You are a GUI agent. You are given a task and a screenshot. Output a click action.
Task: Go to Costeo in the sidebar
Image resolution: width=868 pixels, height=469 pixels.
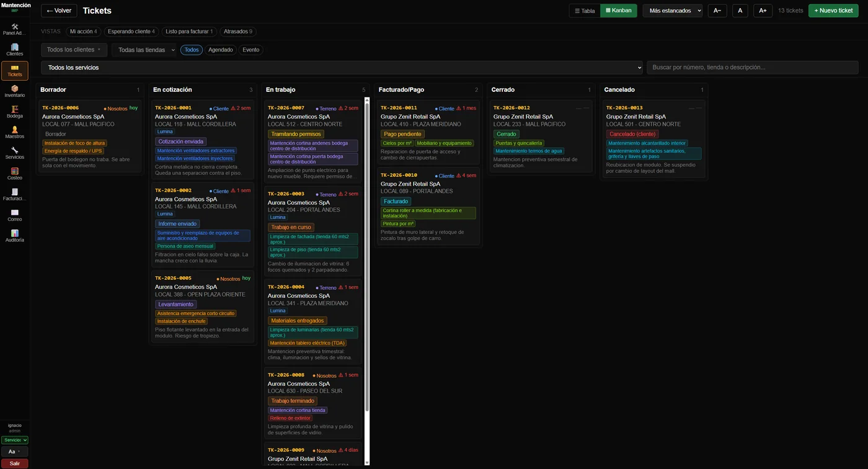15,174
